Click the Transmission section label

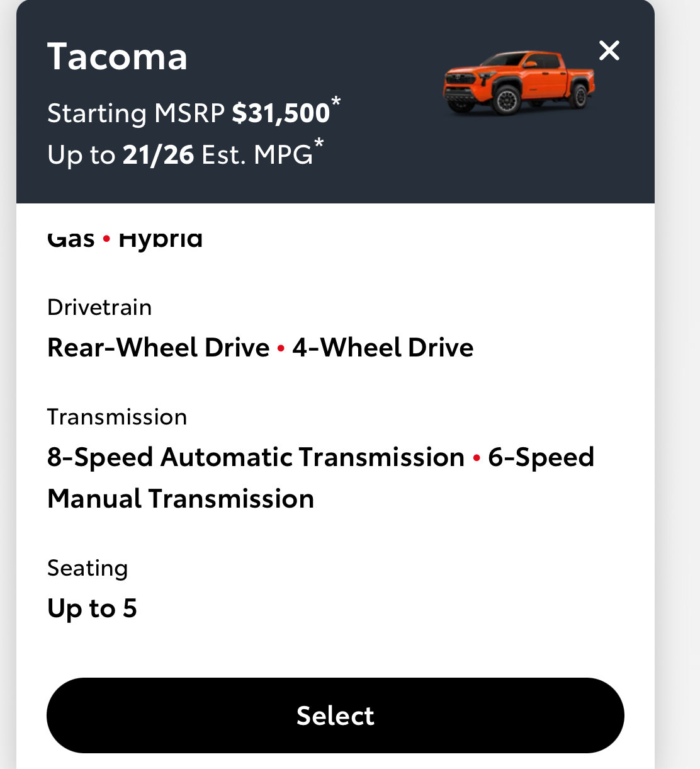click(x=117, y=417)
